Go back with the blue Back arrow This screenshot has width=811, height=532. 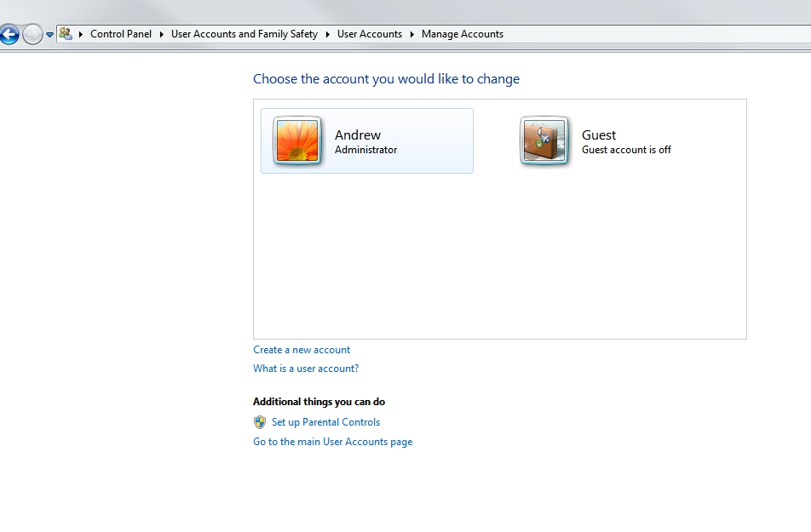pyautogui.click(x=9, y=35)
